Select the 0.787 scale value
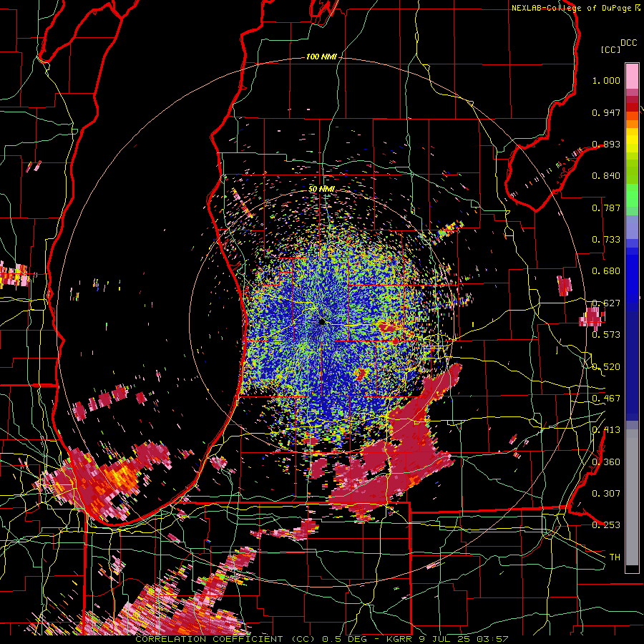Screen dimensions: 644x644 (606, 208)
